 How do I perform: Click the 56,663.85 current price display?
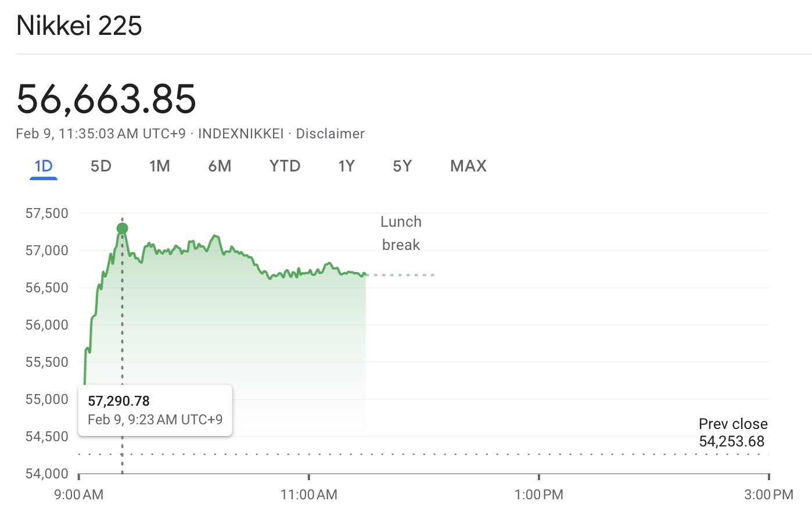[x=106, y=100]
